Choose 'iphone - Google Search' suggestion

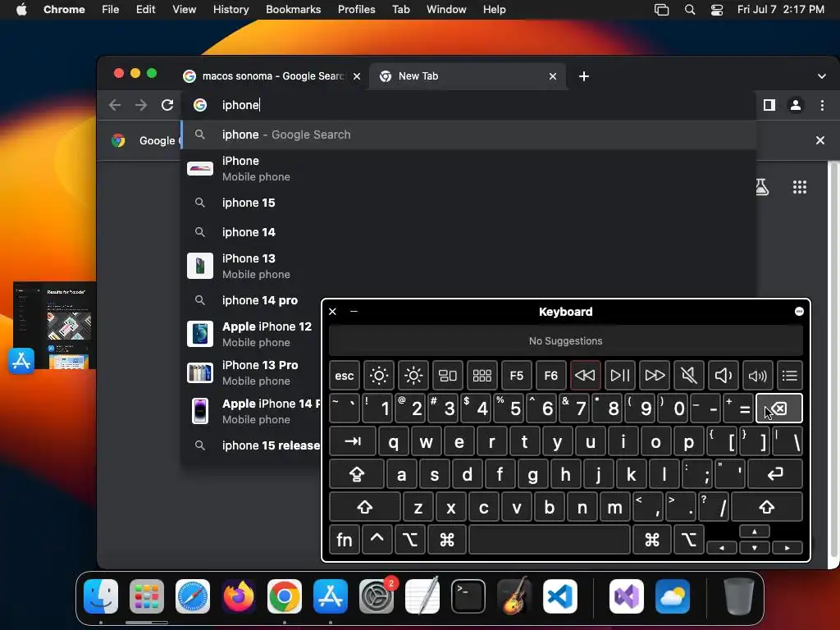point(468,135)
